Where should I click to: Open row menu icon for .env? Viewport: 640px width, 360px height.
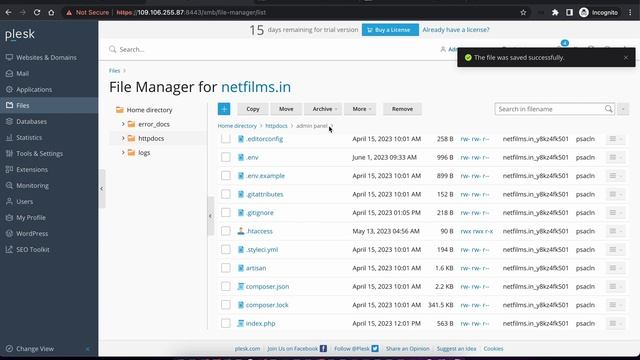pos(616,157)
